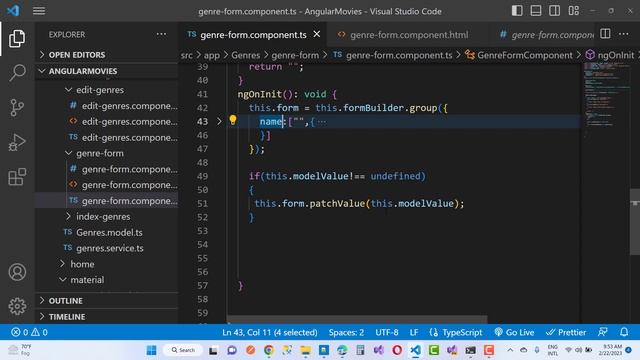Viewport: 640px width, 360px height.
Task: Click the taskbar Search box
Action: 183,350
